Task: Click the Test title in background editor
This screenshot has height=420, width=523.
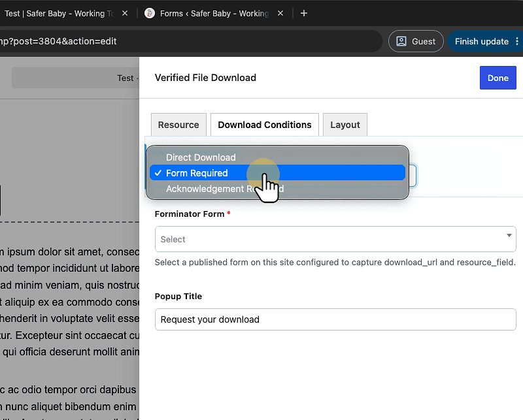Action: click(125, 78)
